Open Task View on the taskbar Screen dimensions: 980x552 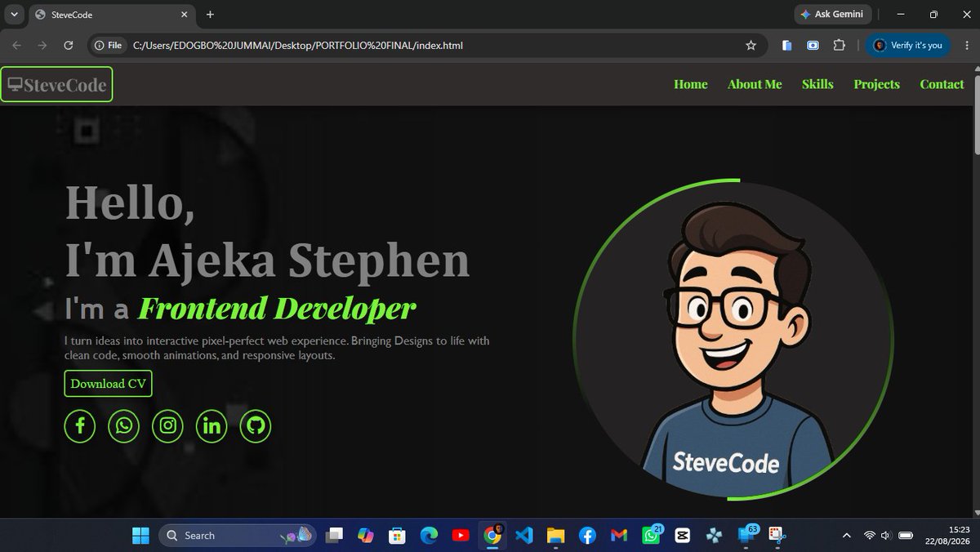click(x=334, y=536)
